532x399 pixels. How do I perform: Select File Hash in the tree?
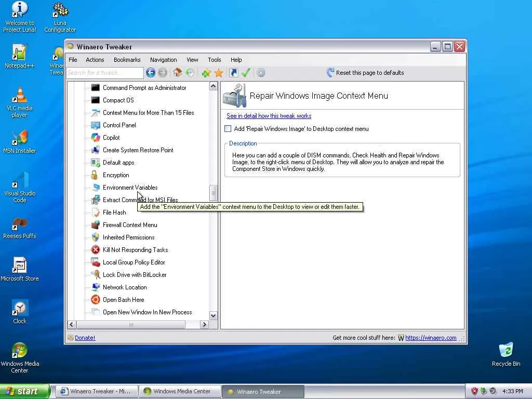coord(114,212)
